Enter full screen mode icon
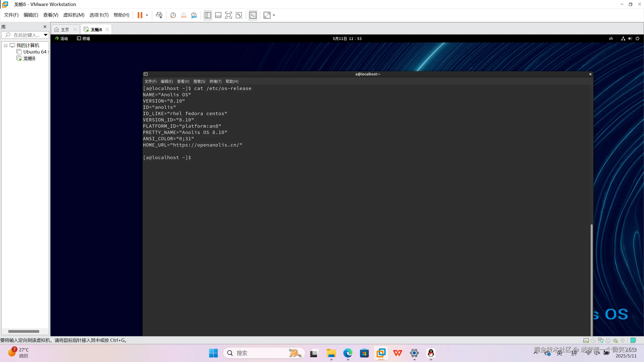The height and width of the screenshot is (362, 644). tap(228, 15)
